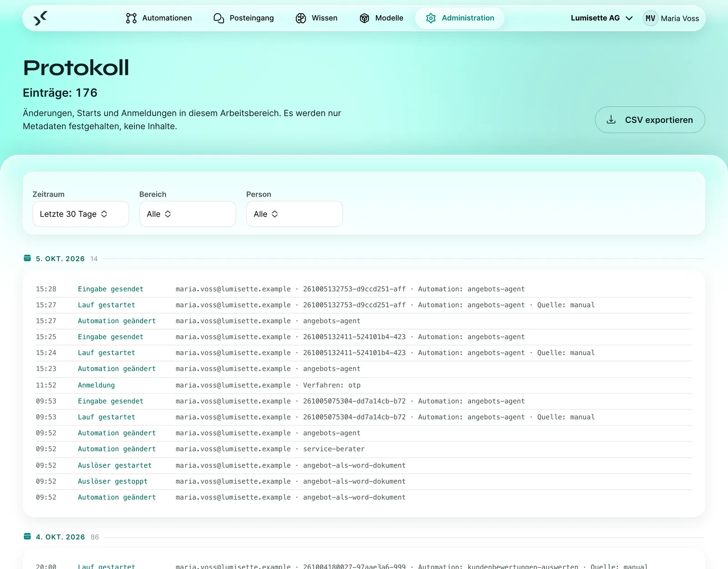Viewport: 728px width, 569px height.
Task: Switch to the Wissen section
Action: coord(316,18)
